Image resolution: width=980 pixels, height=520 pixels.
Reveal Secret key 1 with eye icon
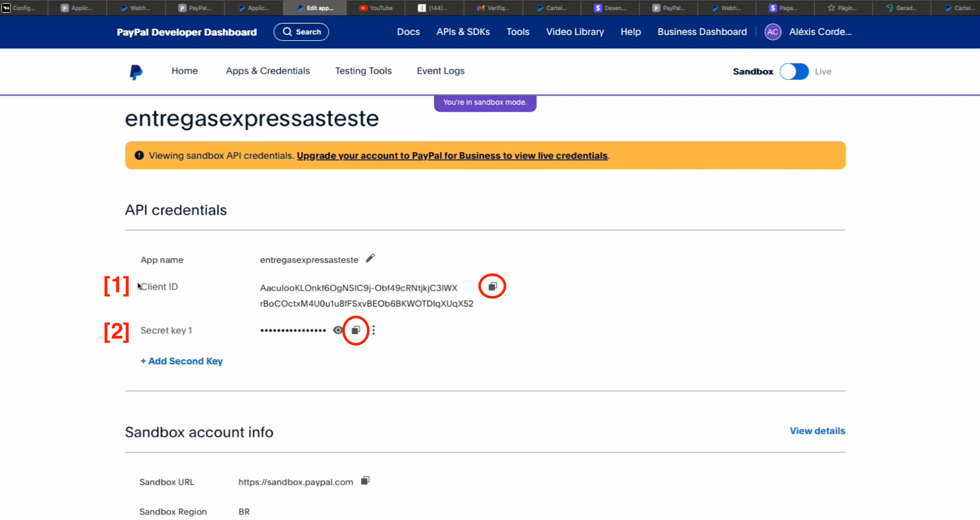coord(338,330)
